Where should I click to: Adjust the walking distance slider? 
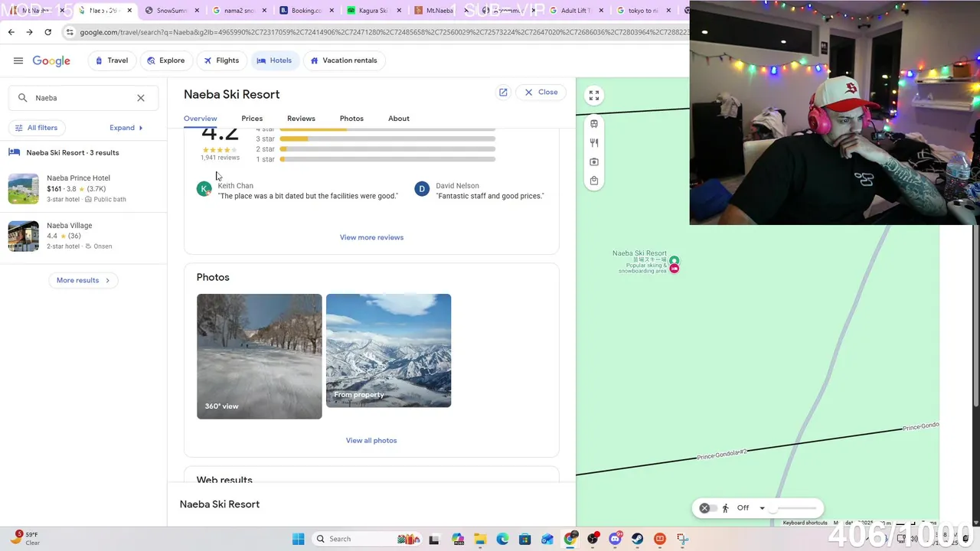click(794, 508)
